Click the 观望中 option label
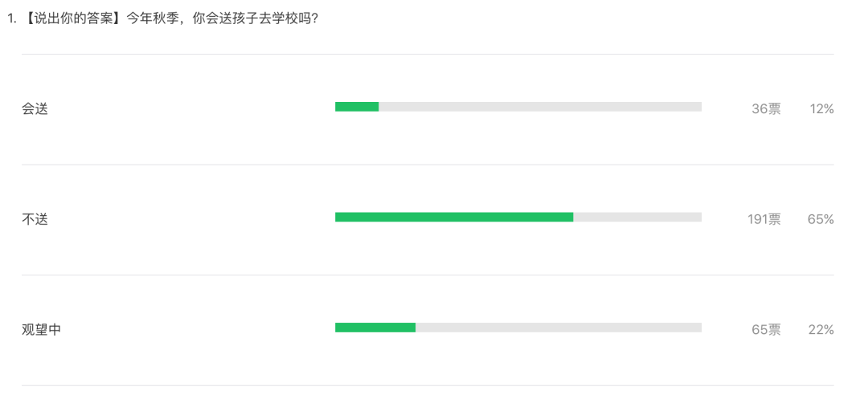The image size is (868, 403). click(42, 330)
